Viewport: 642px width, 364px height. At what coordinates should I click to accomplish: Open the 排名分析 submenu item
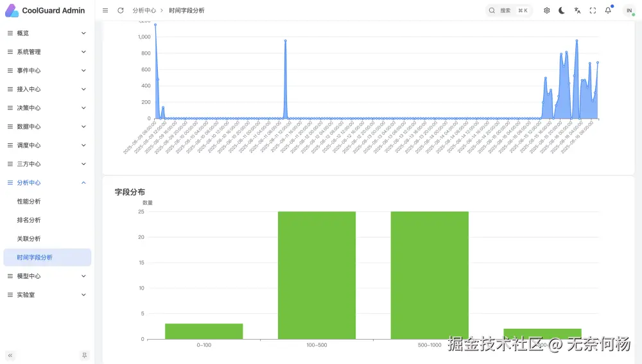[47, 220]
